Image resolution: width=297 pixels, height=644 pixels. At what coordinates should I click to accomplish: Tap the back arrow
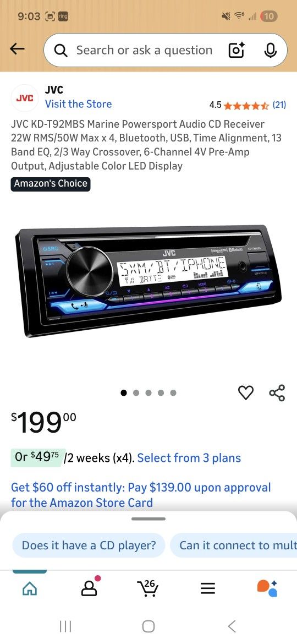click(17, 50)
